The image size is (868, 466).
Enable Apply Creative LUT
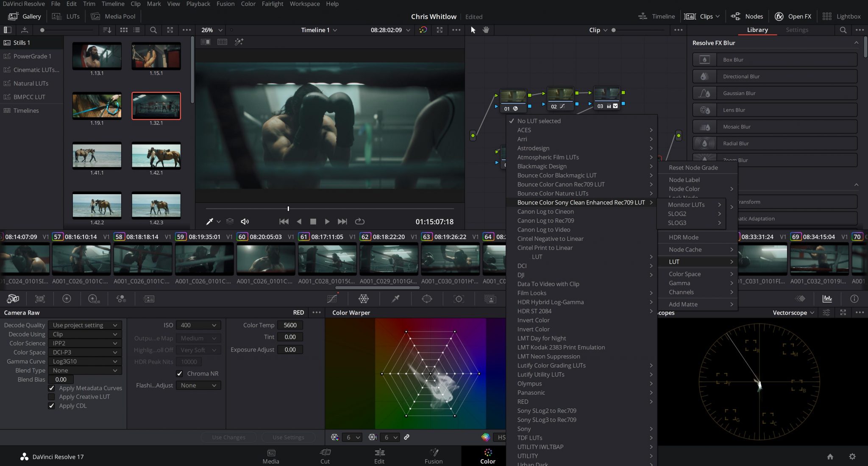[x=51, y=396]
